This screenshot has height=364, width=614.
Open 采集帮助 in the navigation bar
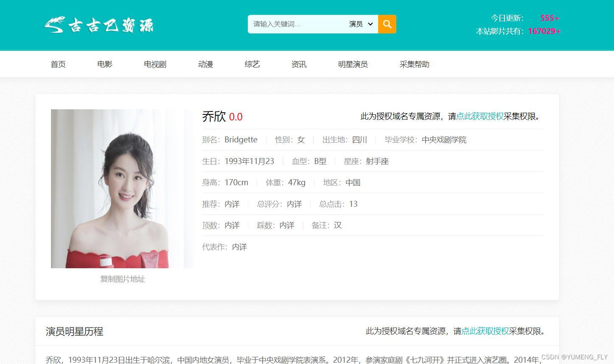click(415, 64)
